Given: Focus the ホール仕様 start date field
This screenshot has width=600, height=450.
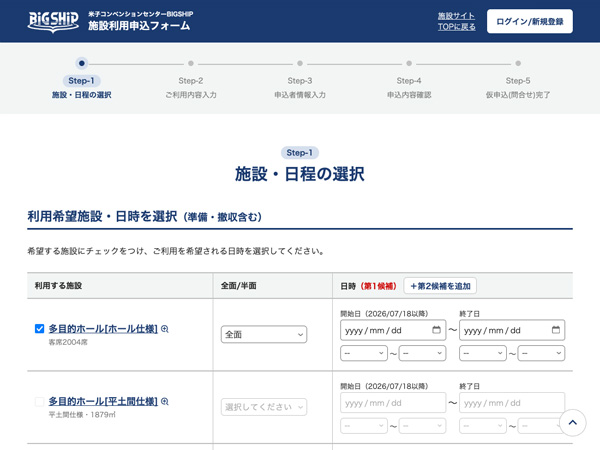Looking at the screenshot, I should (x=393, y=330).
